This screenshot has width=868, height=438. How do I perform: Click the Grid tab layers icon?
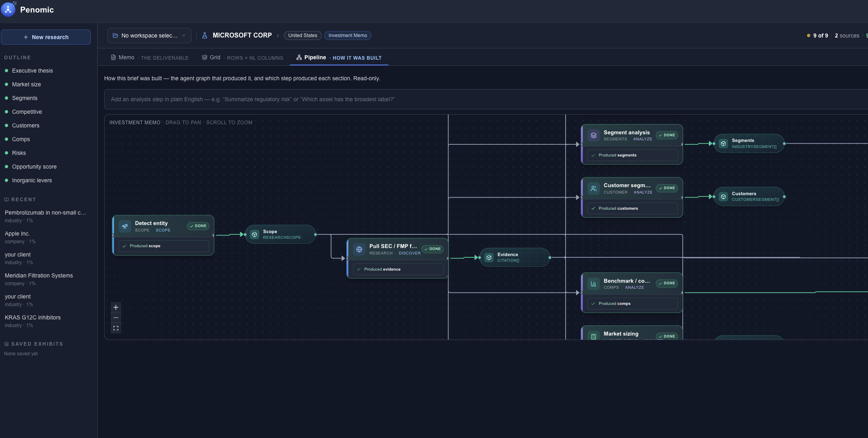point(205,58)
